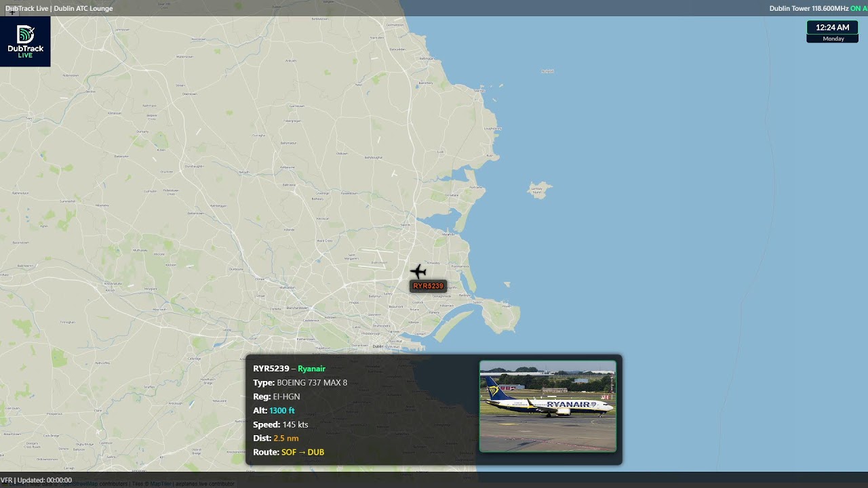
Task: Click the RYR5239 heading in the info panel
Action: (x=271, y=369)
